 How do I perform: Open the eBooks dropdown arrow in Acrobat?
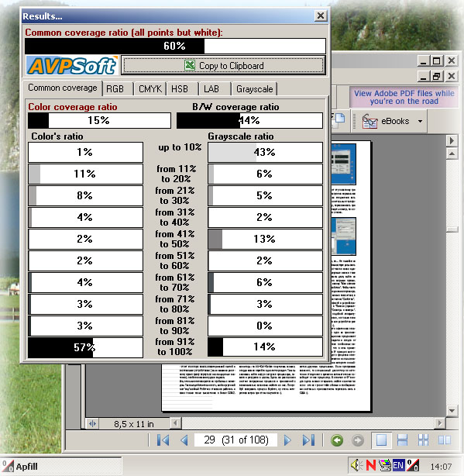[420, 121]
